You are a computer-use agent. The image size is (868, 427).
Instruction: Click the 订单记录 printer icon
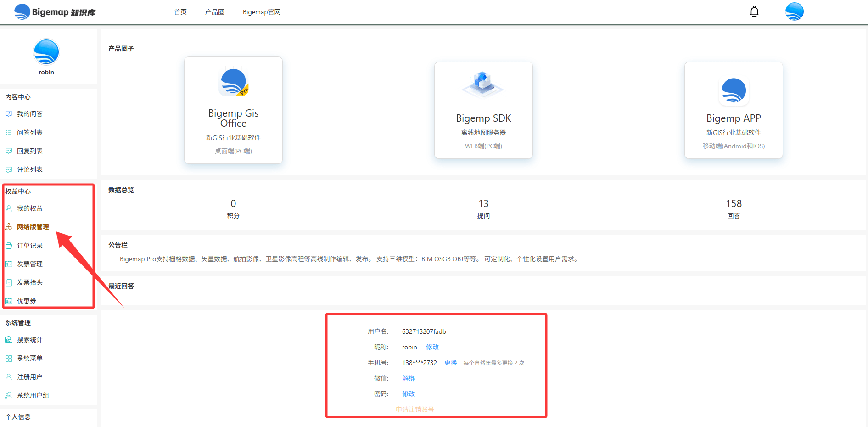(x=9, y=246)
